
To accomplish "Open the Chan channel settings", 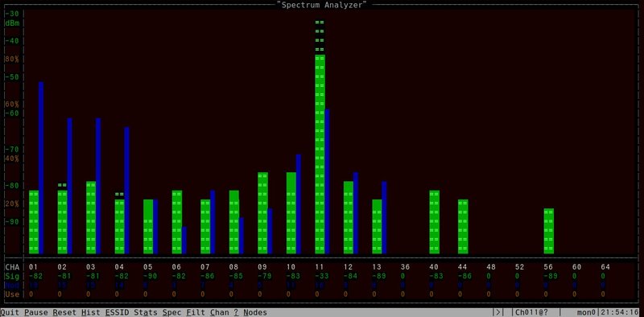I will [x=220, y=312].
